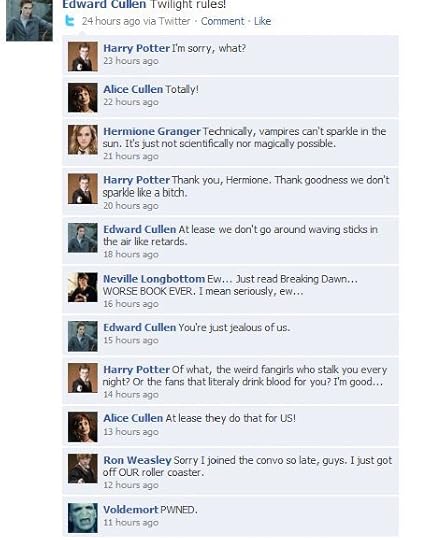The image size is (432, 540).
Task: Click the '11 hours ago' timestamp
Action: click(x=131, y=523)
